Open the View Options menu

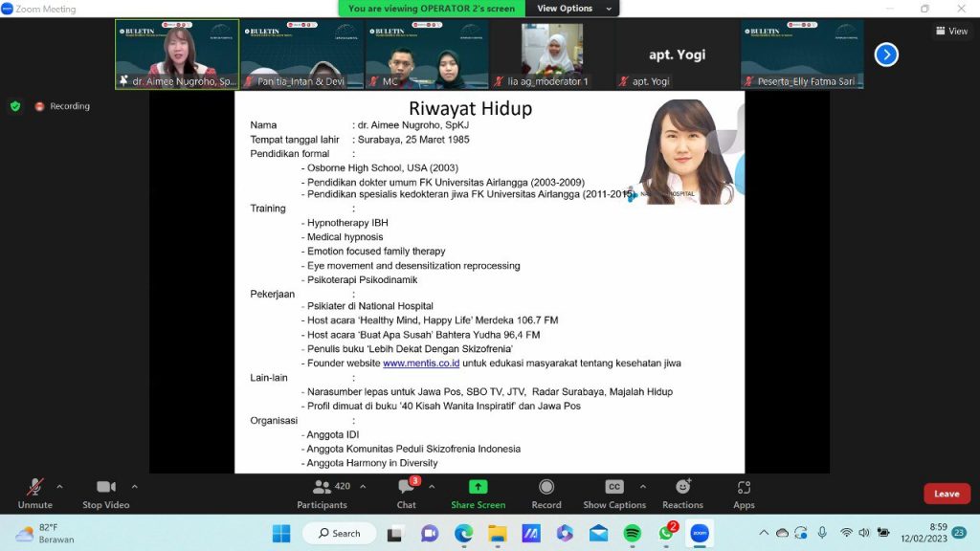(565, 9)
